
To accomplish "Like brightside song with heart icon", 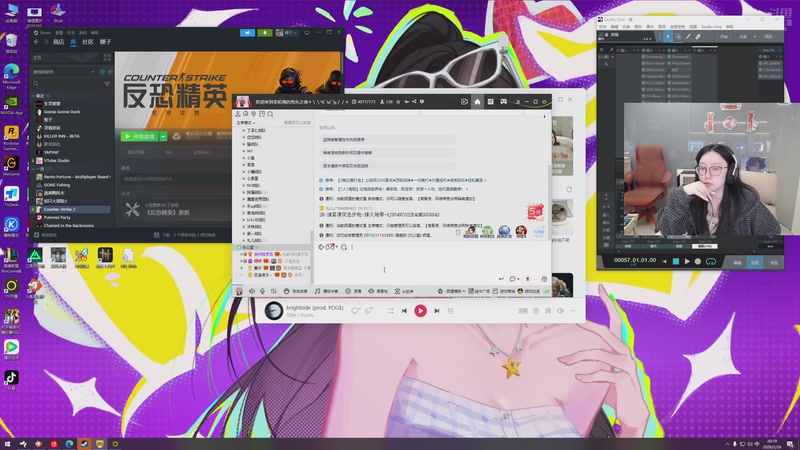I will (x=355, y=311).
